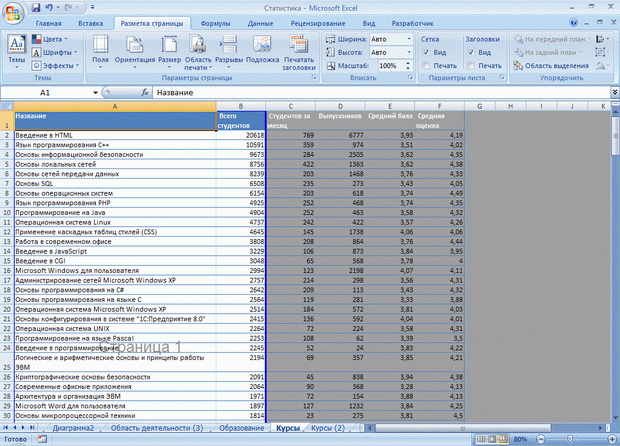Image resolution: width=620 pixels, height=446 pixels.
Task: Open the Курсы (2) sheet tab
Action: (327, 428)
